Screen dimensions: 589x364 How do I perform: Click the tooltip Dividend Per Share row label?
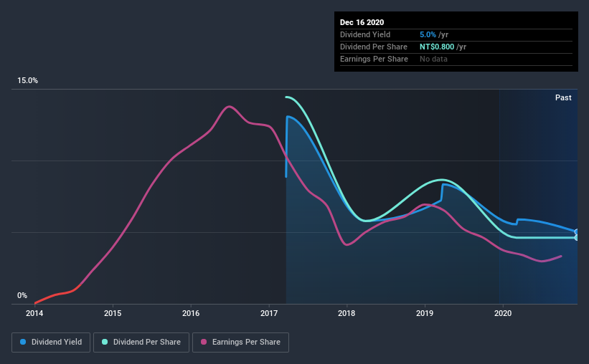(373, 47)
